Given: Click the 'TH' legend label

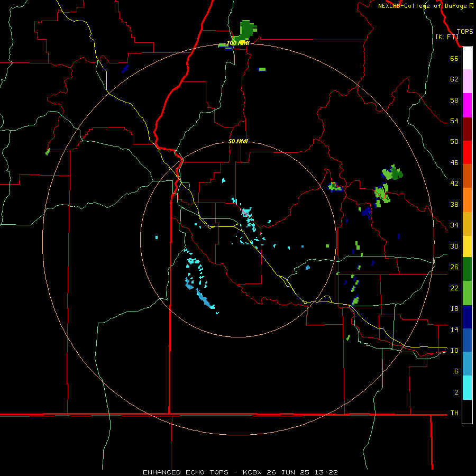Looking at the screenshot, I should [454, 413].
